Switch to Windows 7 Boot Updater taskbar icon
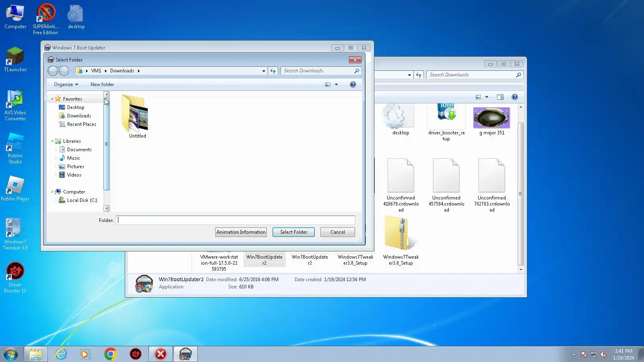 186,354
